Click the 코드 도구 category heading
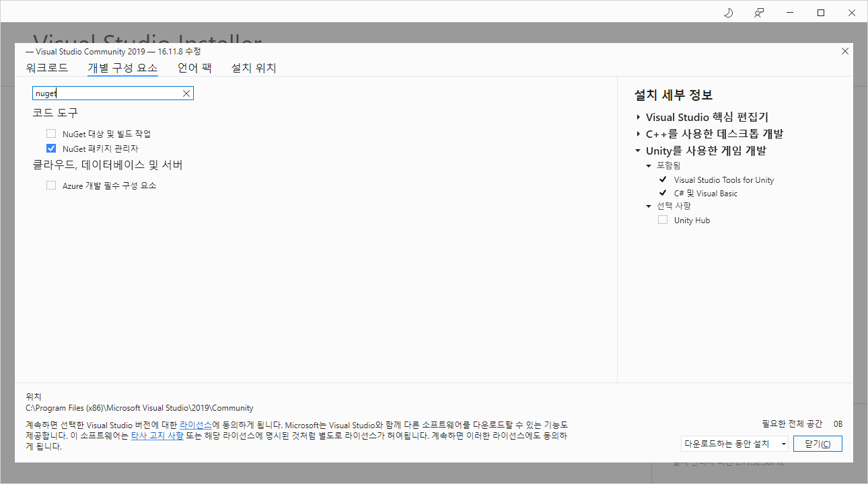The width and height of the screenshot is (868, 484). click(x=55, y=113)
